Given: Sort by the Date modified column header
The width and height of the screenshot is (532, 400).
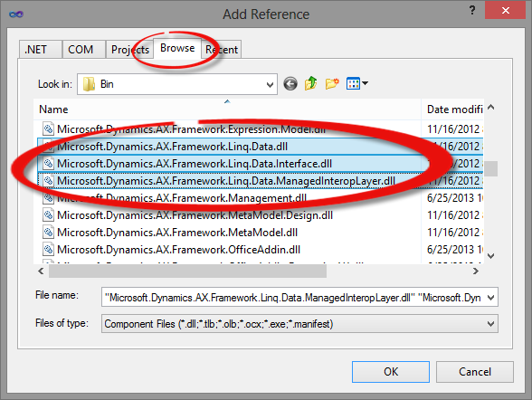Looking at the screenshot, I should pos(452,110).
